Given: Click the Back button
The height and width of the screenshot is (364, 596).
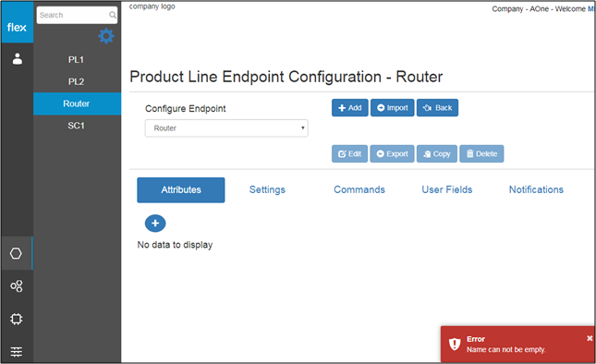Looking at the screenshot, I should pos(437,108).
